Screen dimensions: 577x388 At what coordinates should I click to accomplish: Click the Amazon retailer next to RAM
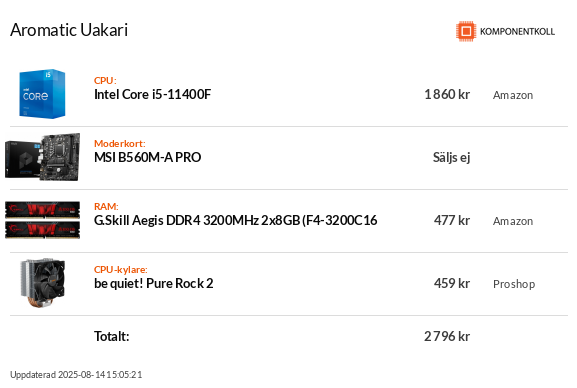[513, 221]
